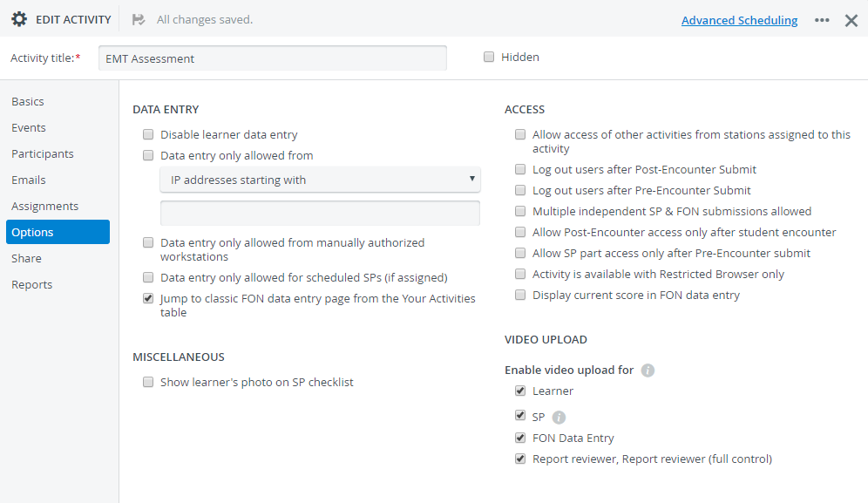Click the Edit Activity gear icon
The image size is (868, 503).
[19, 19]
